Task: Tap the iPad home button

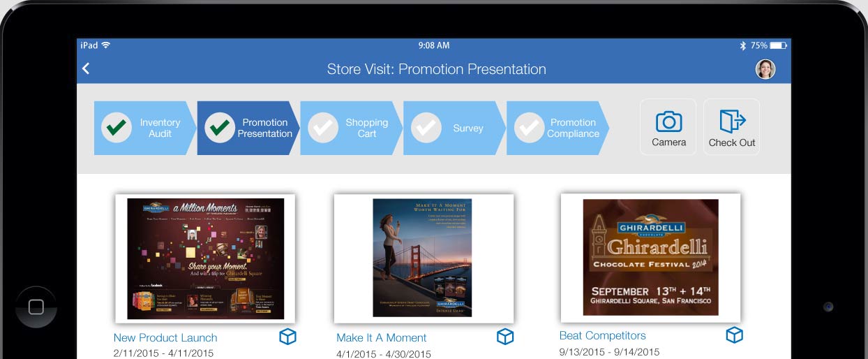Action: pos(36,307)
